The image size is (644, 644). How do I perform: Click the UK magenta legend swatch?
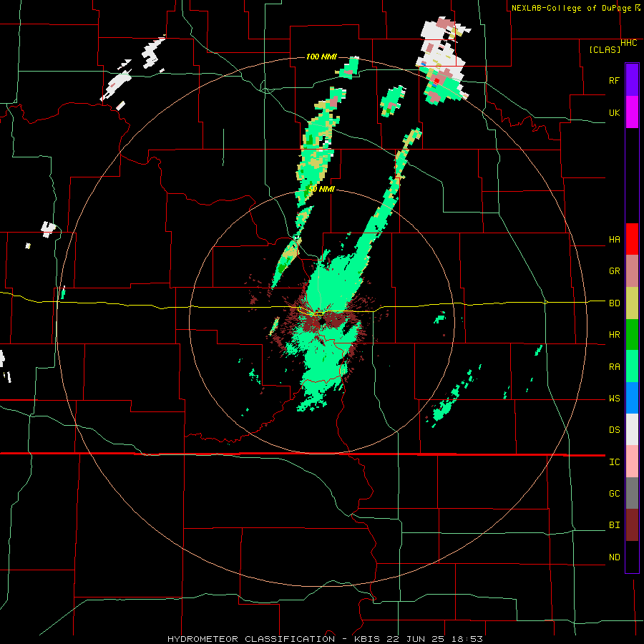pyautogui.click(x=632, y=112)
